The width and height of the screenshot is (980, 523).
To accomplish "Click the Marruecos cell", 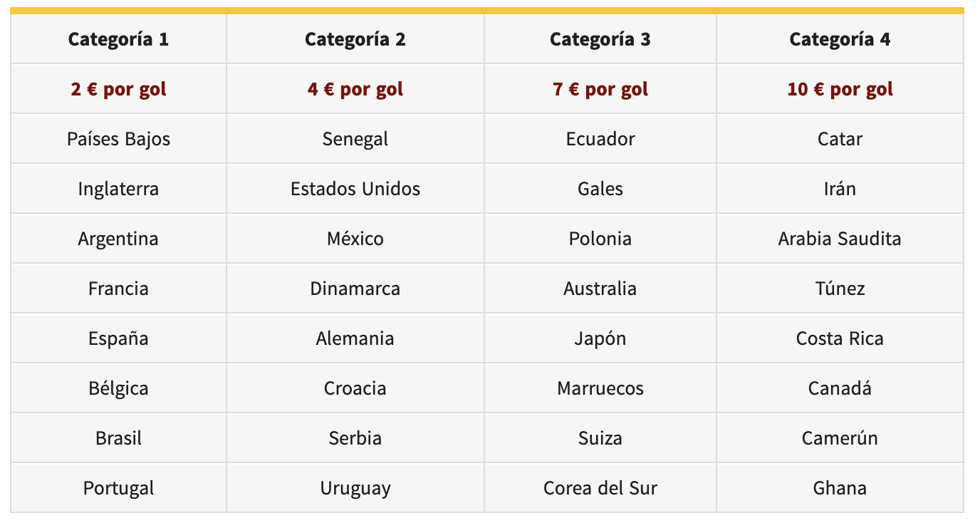I will 600,388.
